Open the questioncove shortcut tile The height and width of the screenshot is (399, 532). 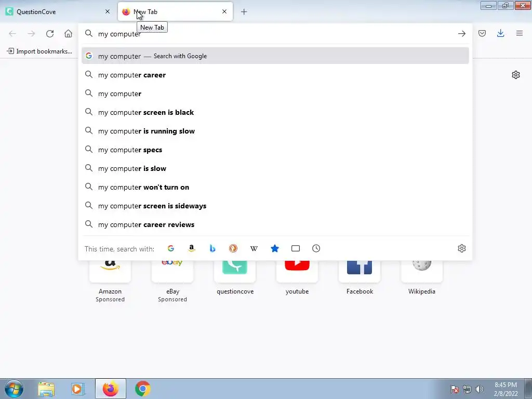pos(235,277)
